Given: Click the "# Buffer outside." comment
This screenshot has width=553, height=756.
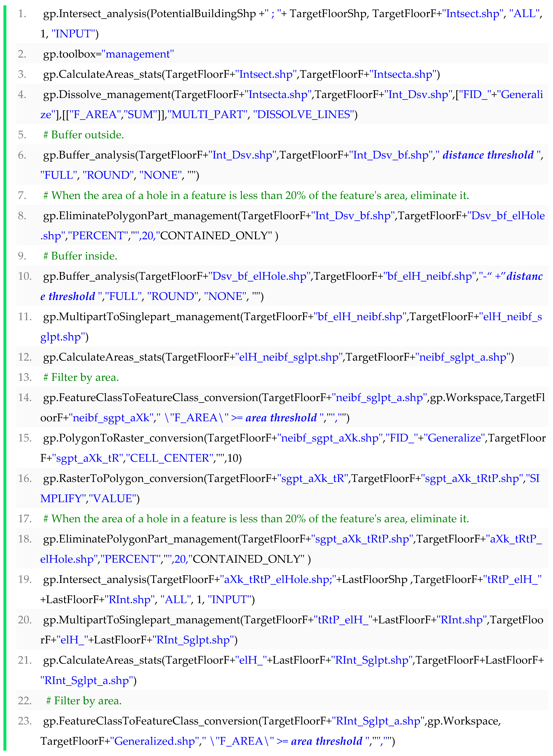Looking at the screenshot, I should 84,135.
